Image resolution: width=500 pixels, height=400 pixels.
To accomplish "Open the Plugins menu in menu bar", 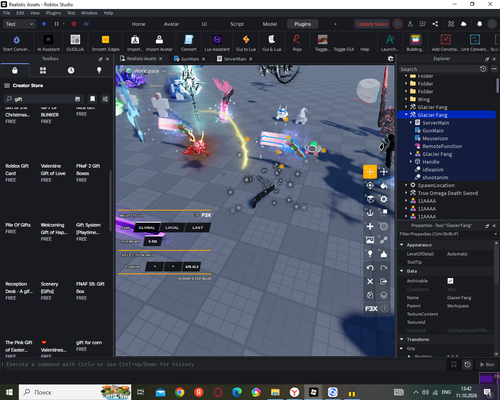I will tap(53, 13).
